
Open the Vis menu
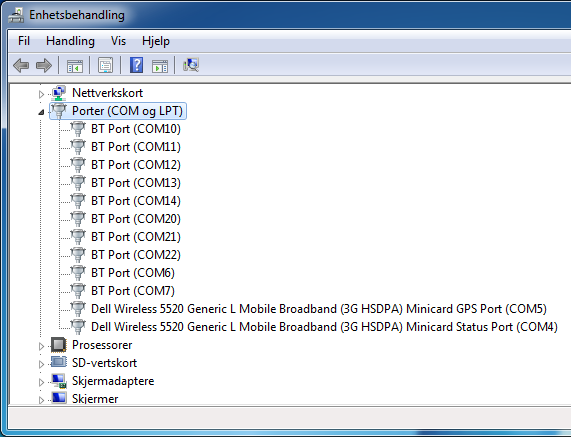[x=118, y=41]
